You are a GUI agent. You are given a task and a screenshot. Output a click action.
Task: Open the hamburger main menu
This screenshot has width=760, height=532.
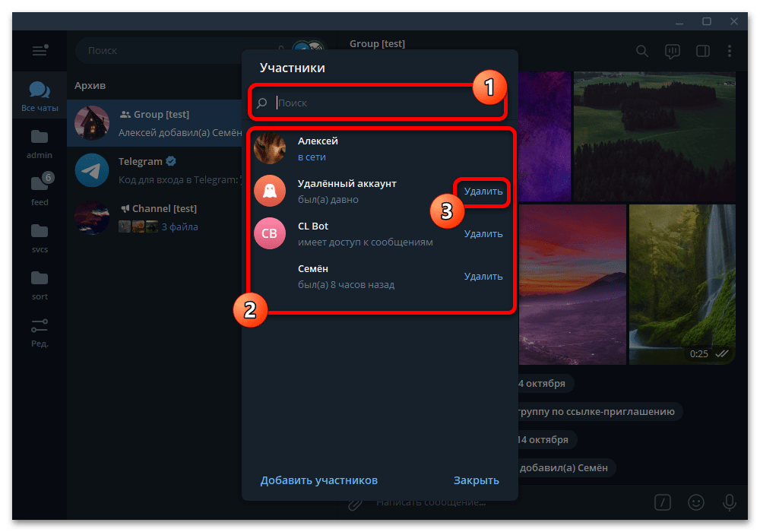click(x=40, y=50)
